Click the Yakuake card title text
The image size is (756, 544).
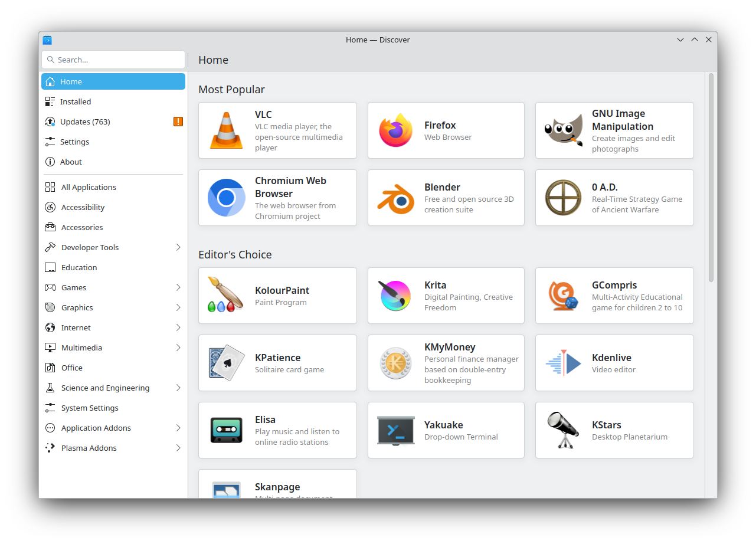443,425
